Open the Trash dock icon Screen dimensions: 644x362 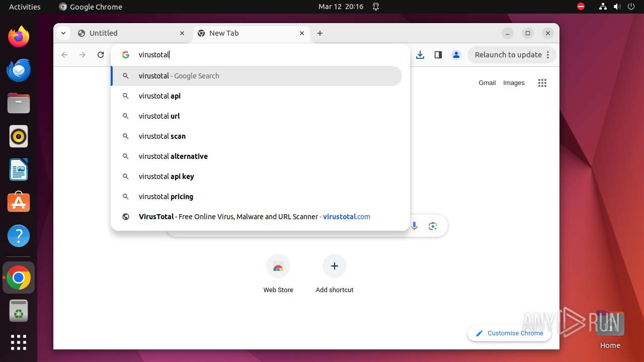pos(19,311)
